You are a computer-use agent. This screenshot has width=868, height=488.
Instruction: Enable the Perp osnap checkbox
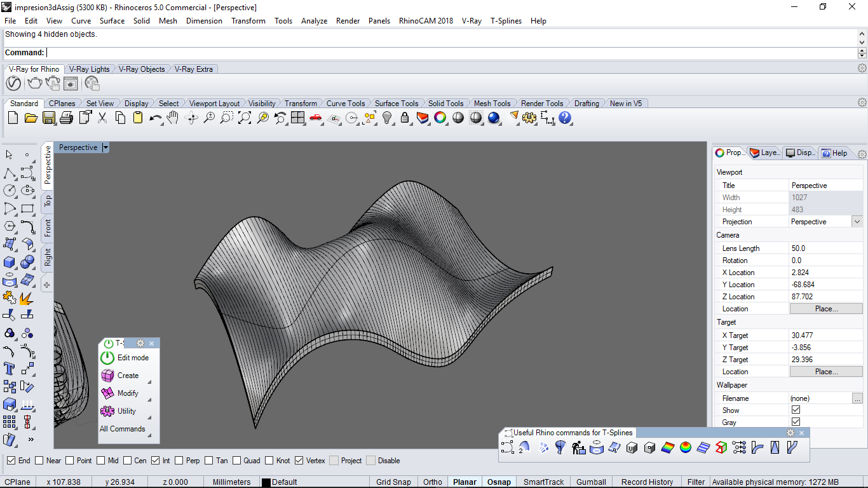pos(179,461)
